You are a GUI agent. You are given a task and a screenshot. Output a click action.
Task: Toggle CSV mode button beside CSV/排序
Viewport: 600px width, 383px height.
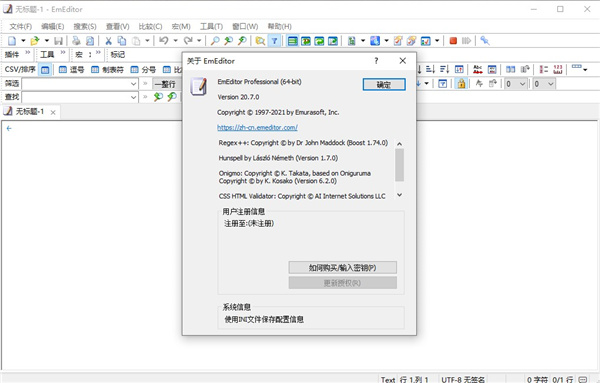click(45, 70)
